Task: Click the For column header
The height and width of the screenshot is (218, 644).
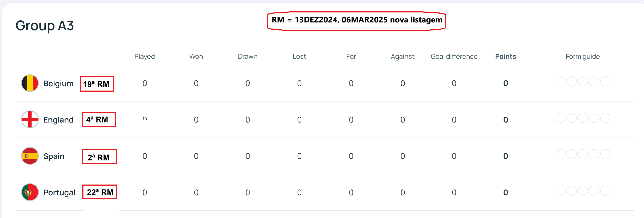Action: (x=351, y=56)
